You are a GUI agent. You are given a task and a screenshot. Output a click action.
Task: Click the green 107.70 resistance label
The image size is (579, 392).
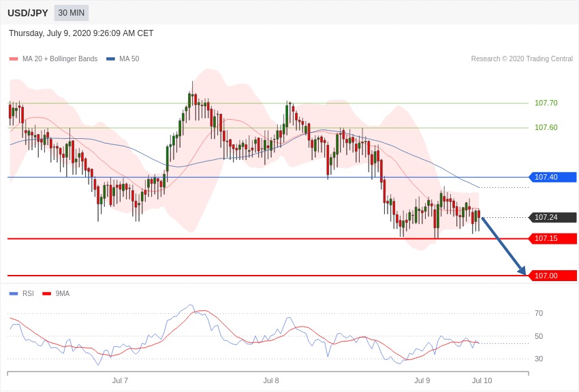546,103
